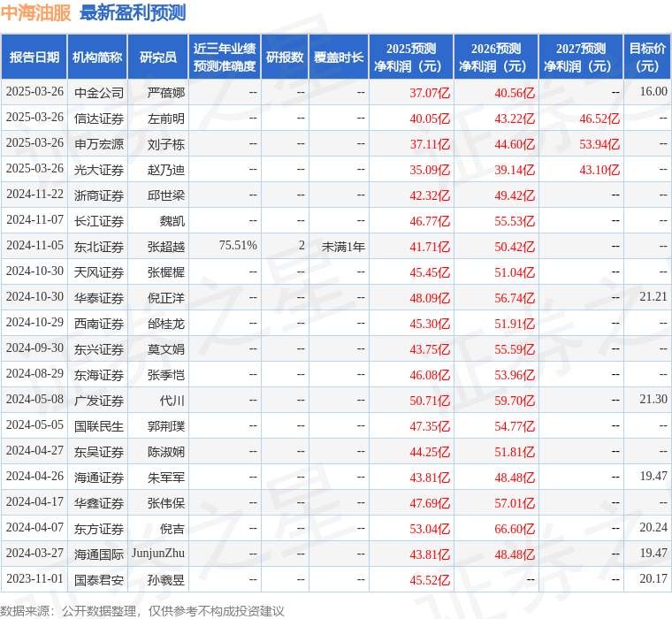Click the 西南证券 institution cell

(x=99, y=324)
